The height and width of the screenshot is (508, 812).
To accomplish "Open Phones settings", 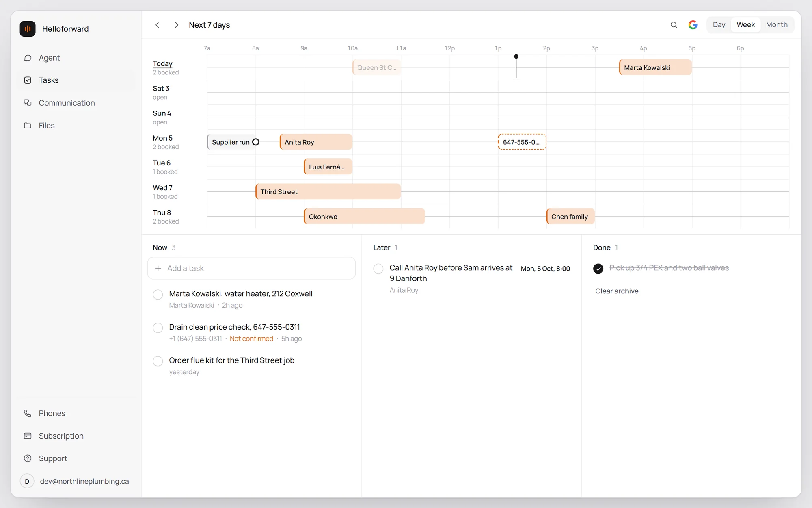I will point(77,413).
